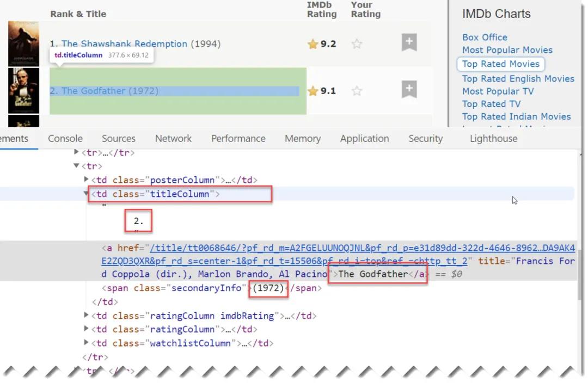Image resolution: width=588 pixels, height=383 pixels.
Task: Switch to the Console tab
Action: (x=65, y=138)
